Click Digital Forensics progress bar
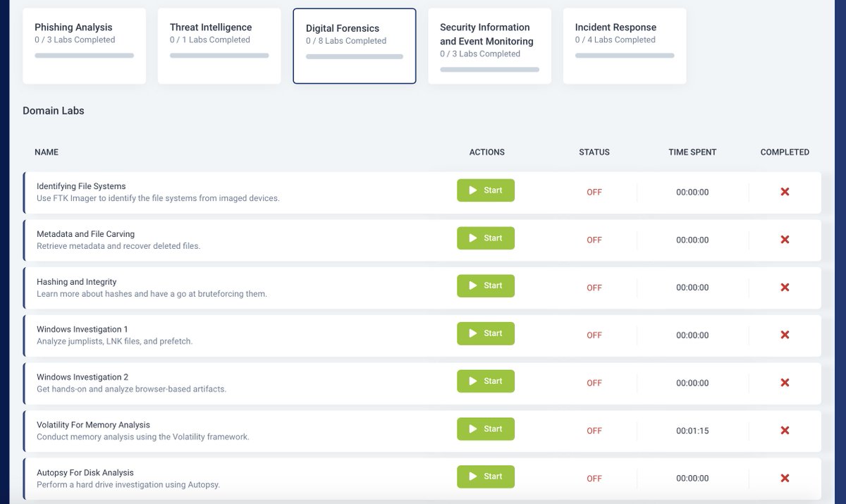Image resolution: width=846 pixels, height=504 pixels. coord(355,56)
